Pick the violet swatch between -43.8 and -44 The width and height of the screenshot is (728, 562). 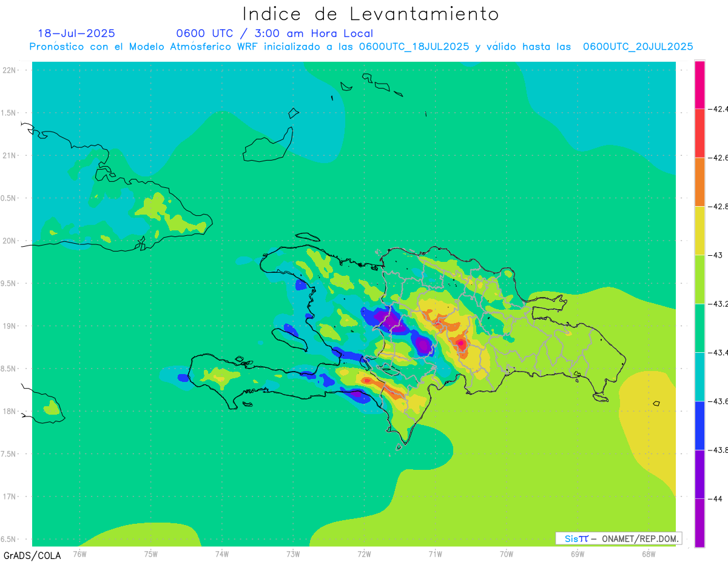coord(699,474)
